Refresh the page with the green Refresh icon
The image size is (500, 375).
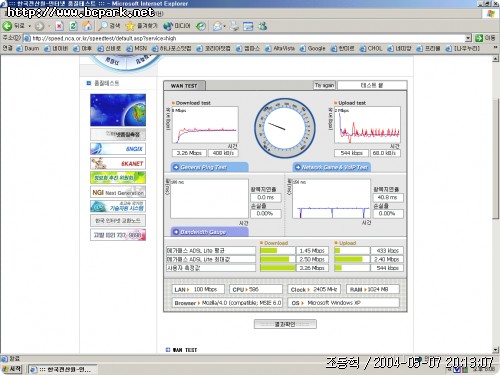(x=73, y=26)
